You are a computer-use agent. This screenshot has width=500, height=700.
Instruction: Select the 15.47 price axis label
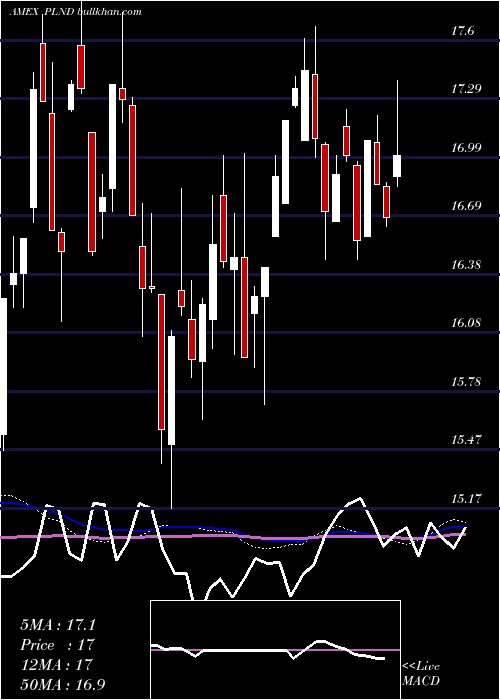(x=466, y=440)
